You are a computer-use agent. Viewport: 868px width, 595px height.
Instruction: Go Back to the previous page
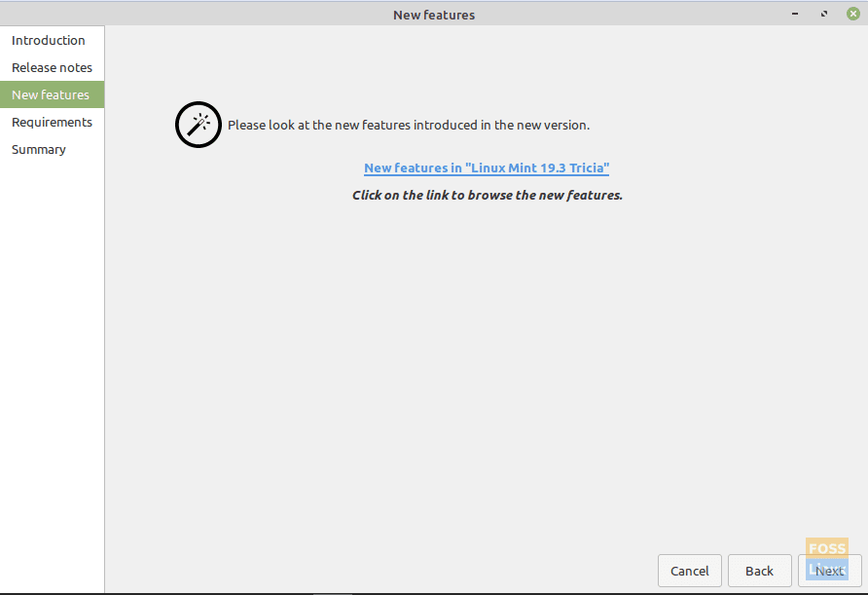[x=759, y=571]
